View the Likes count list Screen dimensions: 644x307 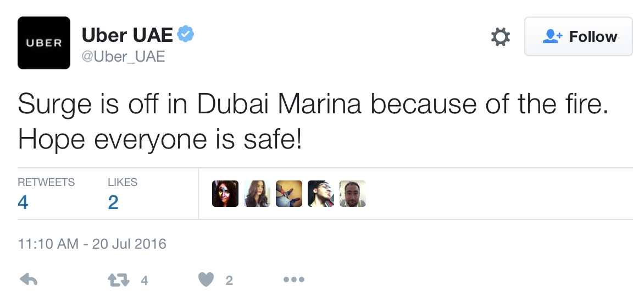[122, 194]
